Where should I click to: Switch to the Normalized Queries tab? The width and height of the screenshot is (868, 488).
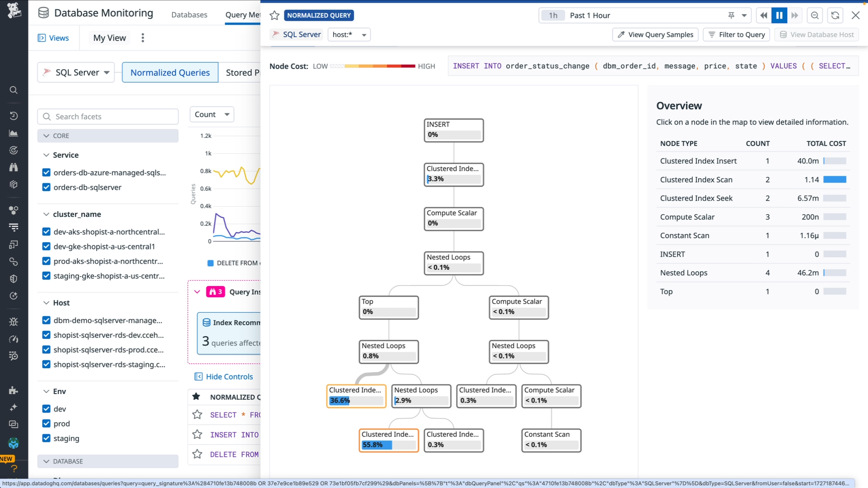[x=170, y=72]
